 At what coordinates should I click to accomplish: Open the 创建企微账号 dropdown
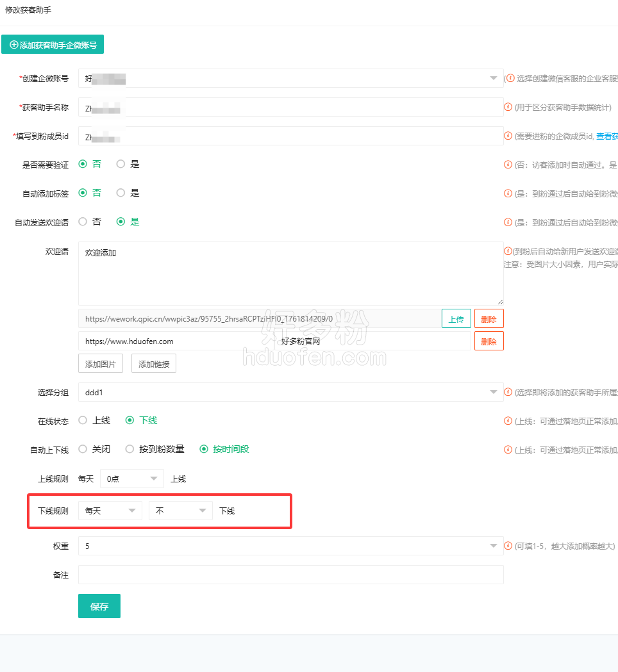pyautogui.click(x=290, y=78)
